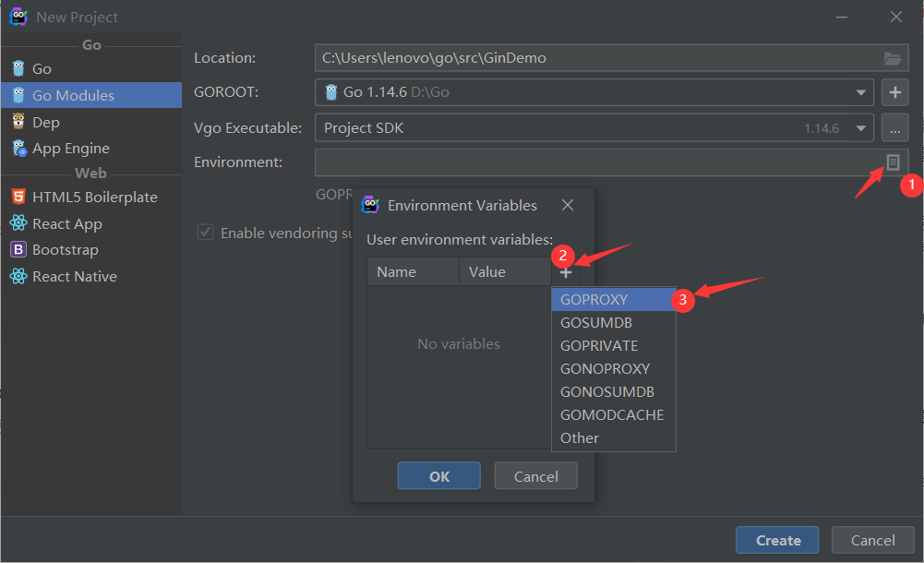Minimize the New Project window

[x=842, y=18]
